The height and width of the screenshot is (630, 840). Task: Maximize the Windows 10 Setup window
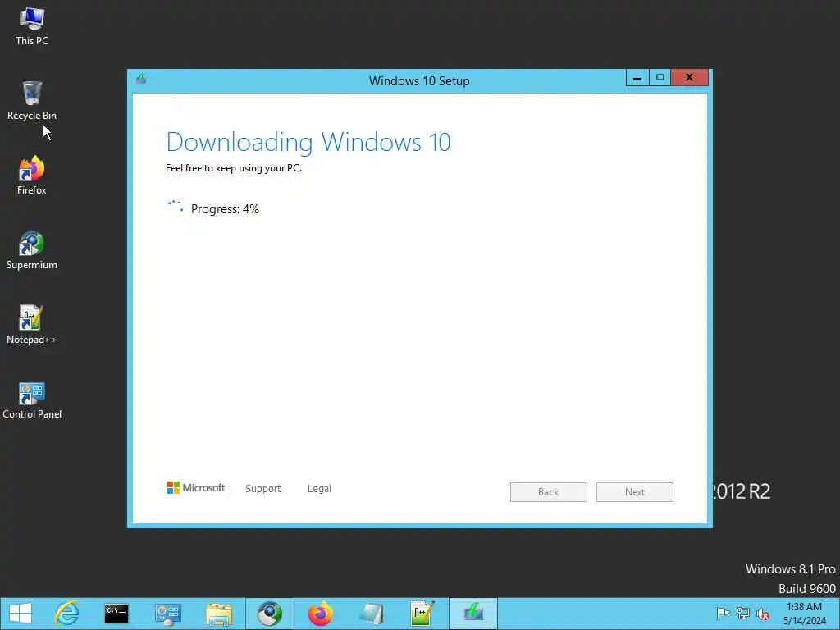point(660,78)
